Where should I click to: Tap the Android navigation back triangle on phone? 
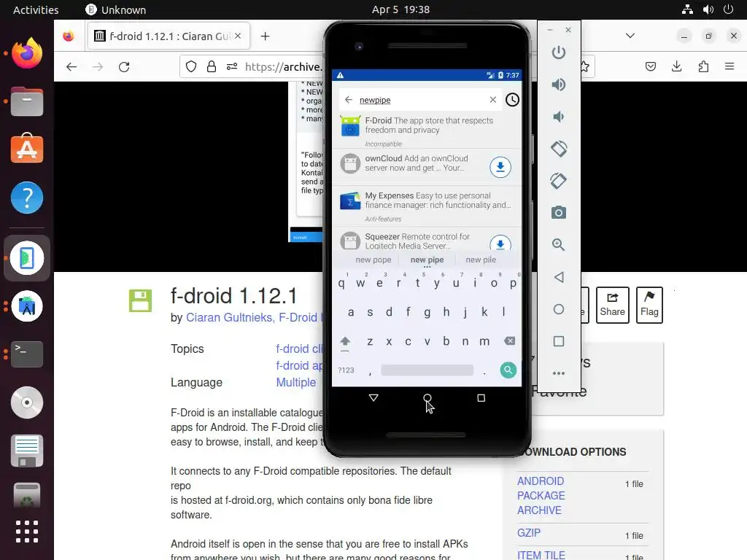(373, 397)
